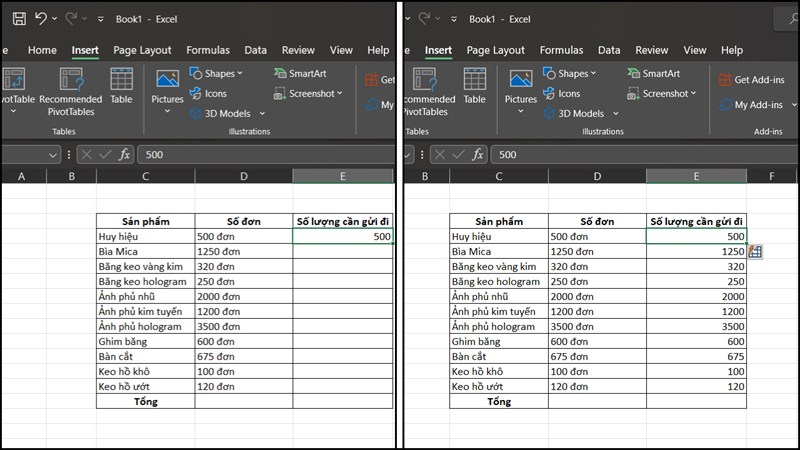
Task: Click Enter checkmark in right formula bar
Action: click(x=458, y=154)
